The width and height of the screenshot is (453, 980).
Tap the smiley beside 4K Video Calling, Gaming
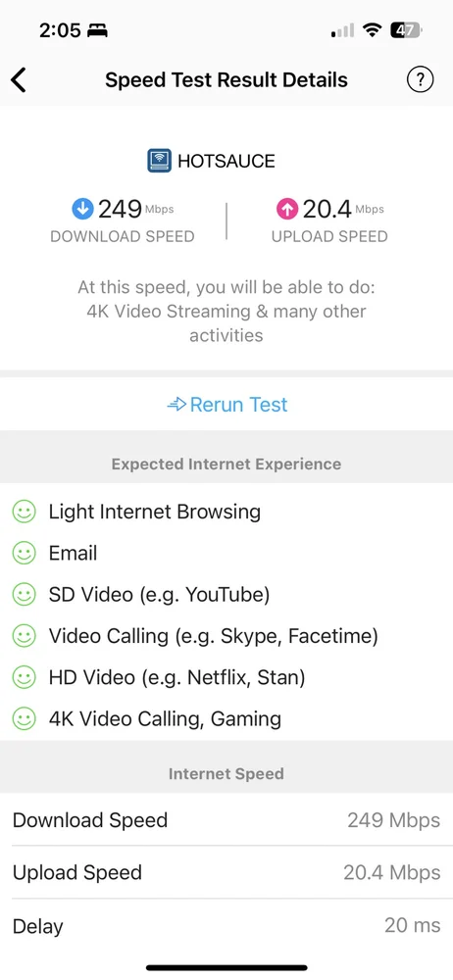(24, 718)
